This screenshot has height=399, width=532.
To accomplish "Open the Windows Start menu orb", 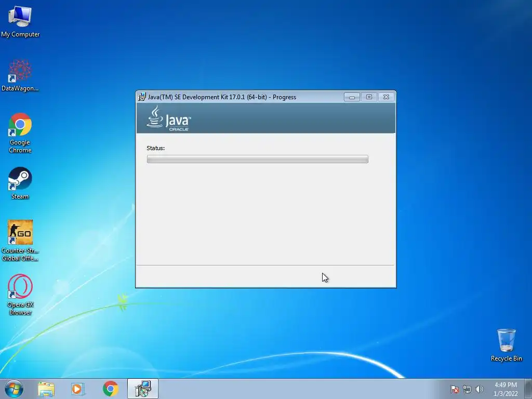I will coord(14,389).
